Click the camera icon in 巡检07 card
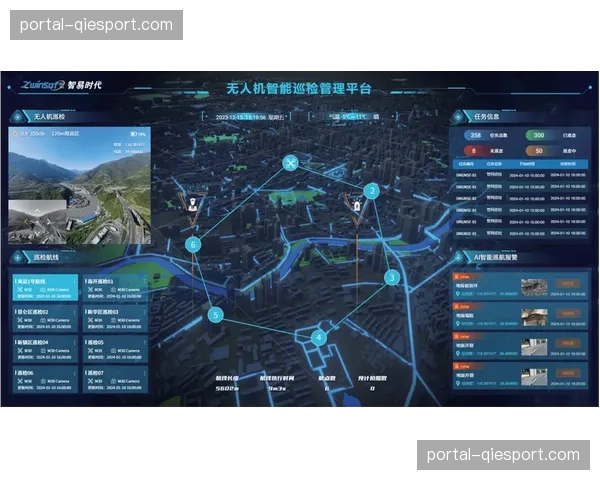Viewport: 600px width, 480px height. 114,381
